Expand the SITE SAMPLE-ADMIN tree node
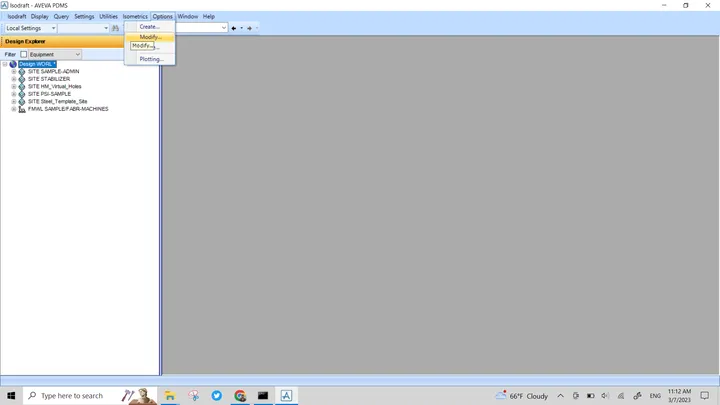The width and height of the screenshot is (720, 405). [14, 72]
